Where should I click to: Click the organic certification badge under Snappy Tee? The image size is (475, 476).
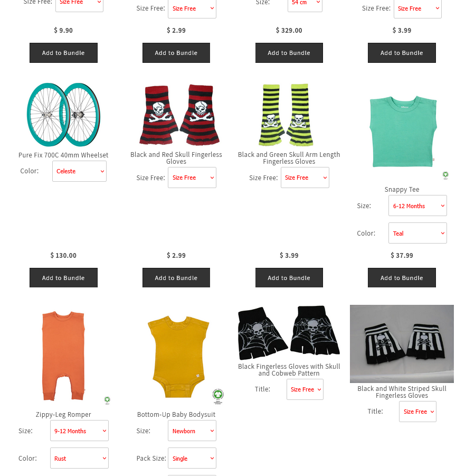tap(445, 175)
